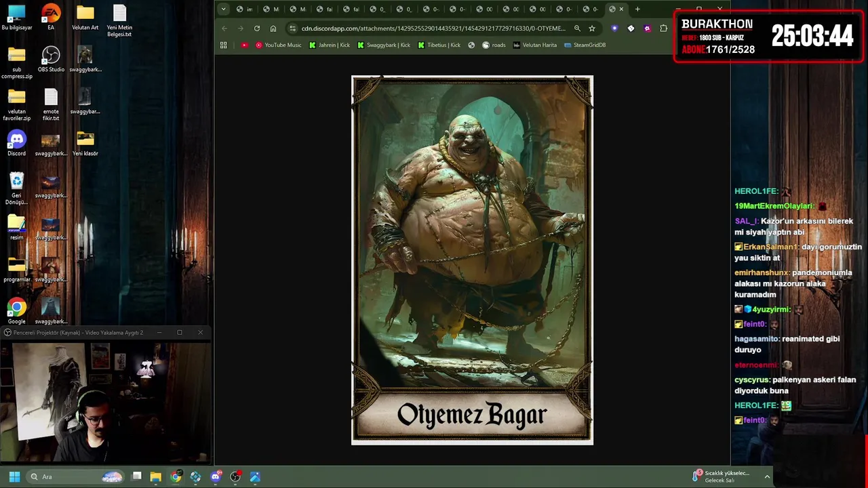Open the roads bookmark
The image size is (868, 488).
tap(494, 45)
